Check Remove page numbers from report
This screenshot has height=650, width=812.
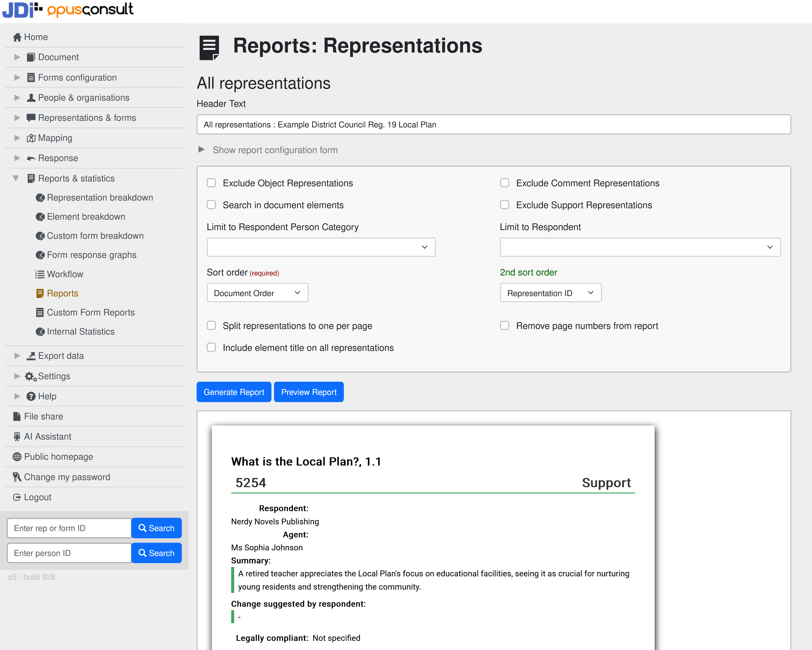504,326
